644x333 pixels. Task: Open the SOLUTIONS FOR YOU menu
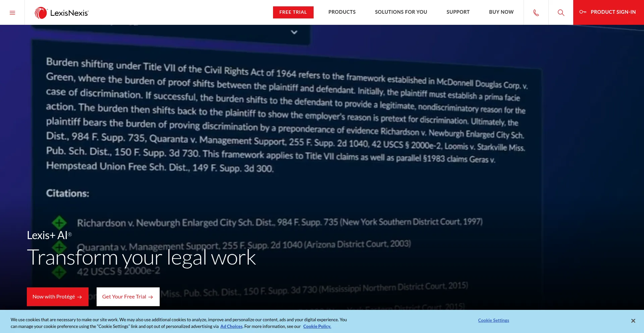(401, 12)
